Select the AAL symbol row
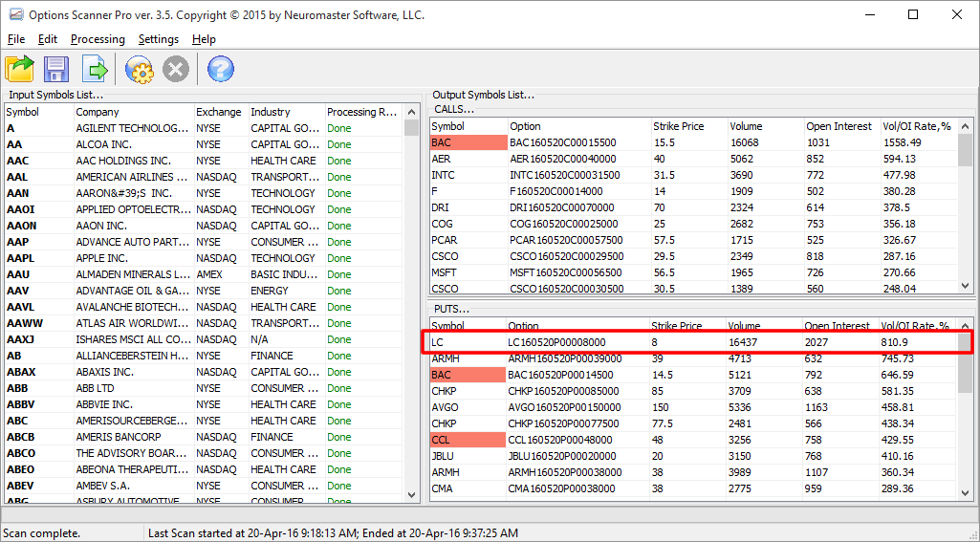This screenshot has height=542, width=980. point(203,177)
